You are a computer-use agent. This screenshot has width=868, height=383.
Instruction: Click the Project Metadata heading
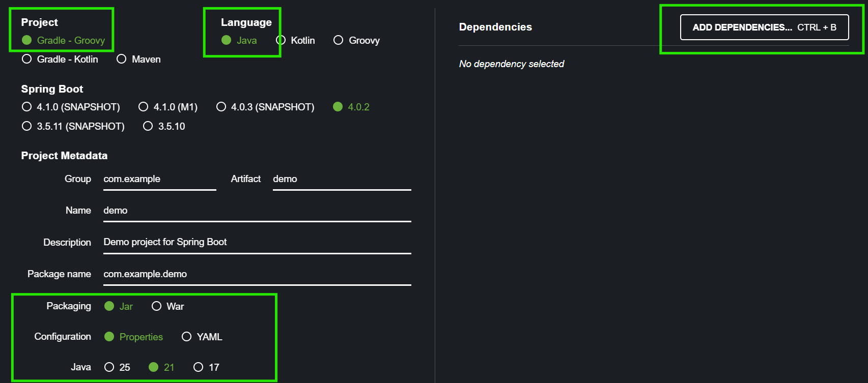[x=64, y=156]
